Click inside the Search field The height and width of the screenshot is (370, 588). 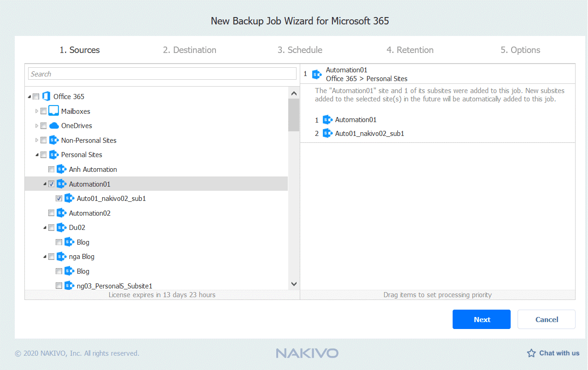click(x=162, y=73)
